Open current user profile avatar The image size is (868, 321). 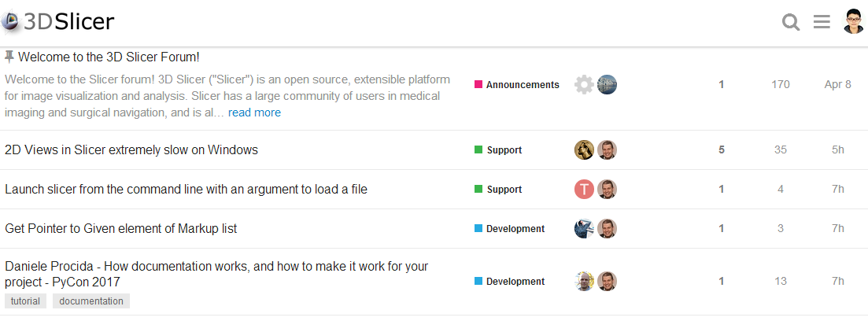pos(853,21)
